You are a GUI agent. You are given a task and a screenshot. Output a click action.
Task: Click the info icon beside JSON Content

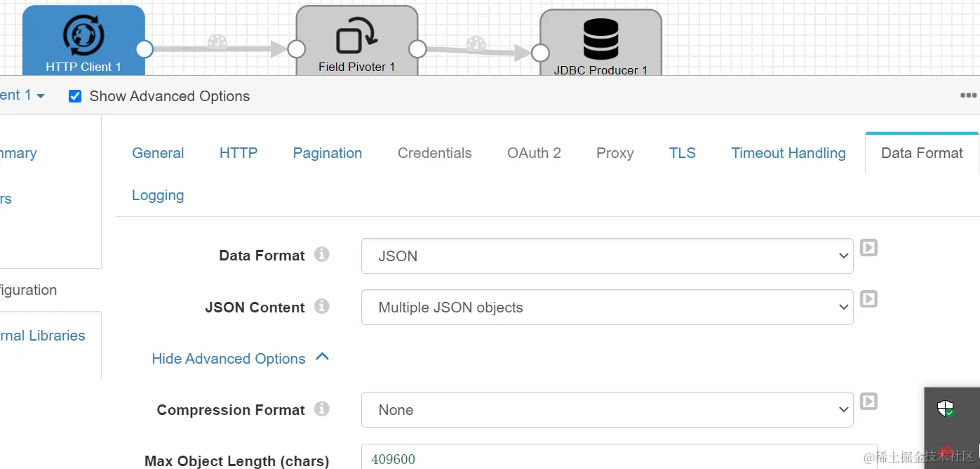(322, 306)
